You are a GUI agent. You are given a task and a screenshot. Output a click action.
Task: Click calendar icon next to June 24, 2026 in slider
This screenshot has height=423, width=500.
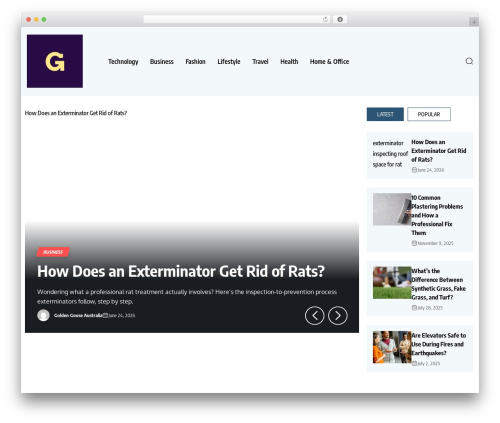[x=105, y=315]
